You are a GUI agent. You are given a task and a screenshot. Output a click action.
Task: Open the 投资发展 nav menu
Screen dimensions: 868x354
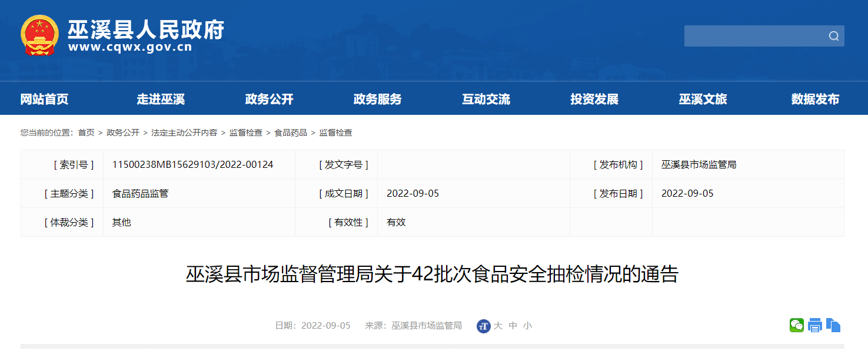594,100
